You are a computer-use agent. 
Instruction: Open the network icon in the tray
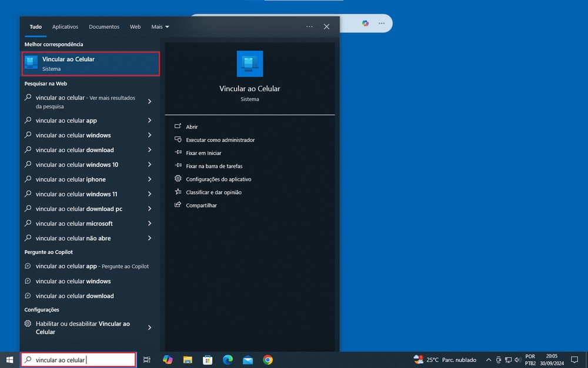pos(508,360)
